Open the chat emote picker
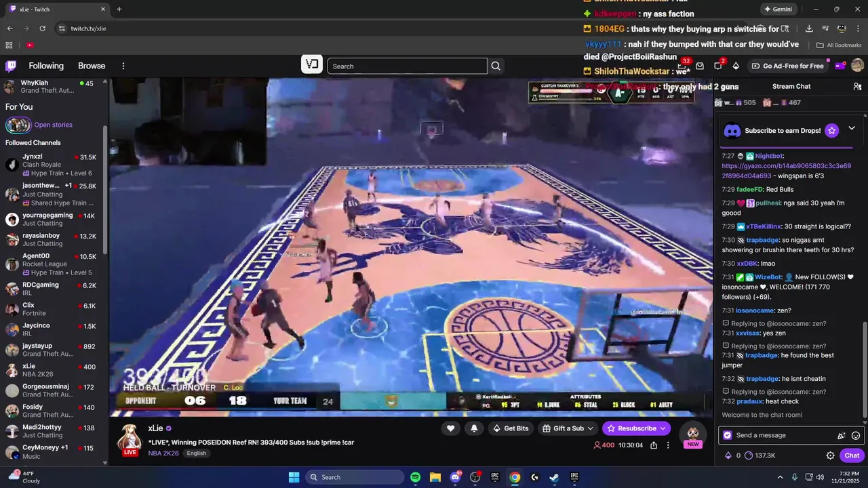 click(x=856, y=435)
